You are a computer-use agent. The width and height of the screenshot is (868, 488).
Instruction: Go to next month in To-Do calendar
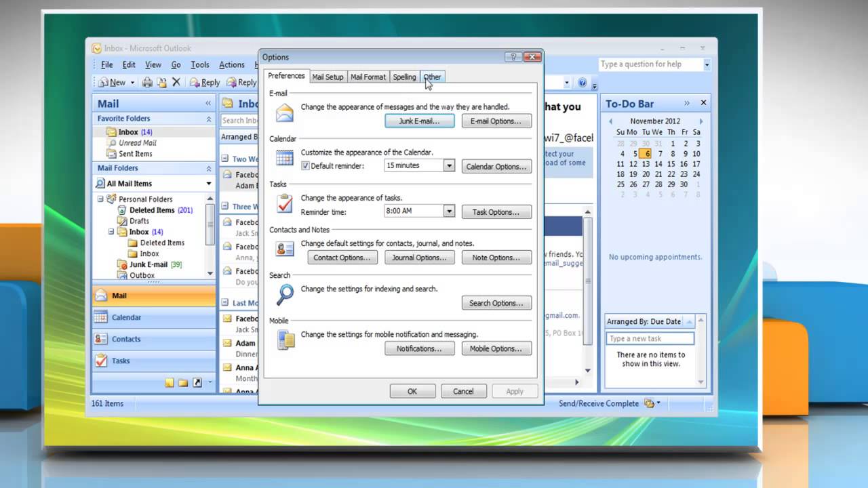(x=701, y=121)
